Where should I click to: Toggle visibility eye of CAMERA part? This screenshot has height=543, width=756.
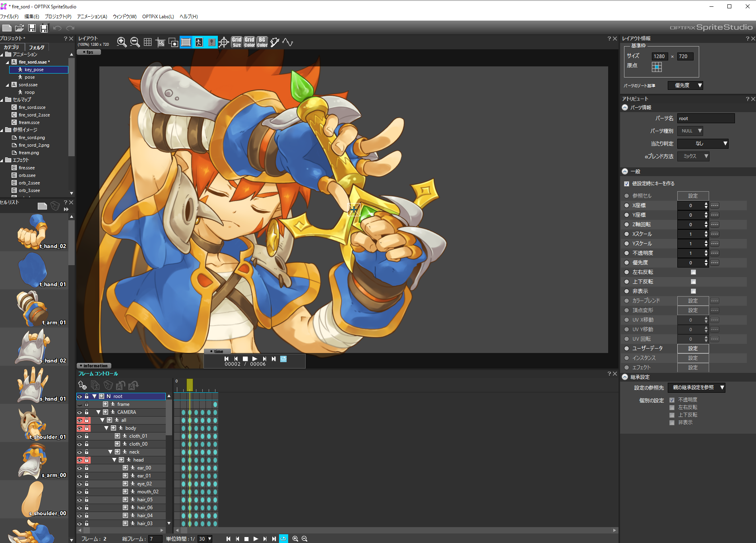click(x=79, y=412)
